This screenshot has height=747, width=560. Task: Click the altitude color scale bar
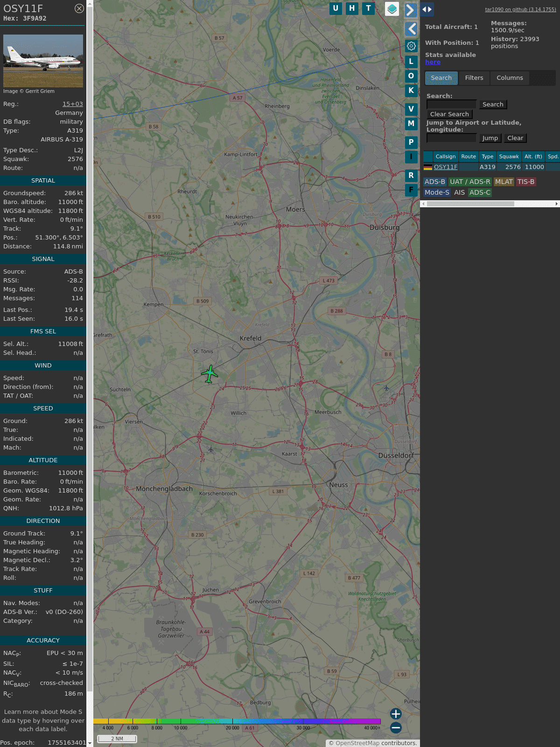click(x=238, y=721)
